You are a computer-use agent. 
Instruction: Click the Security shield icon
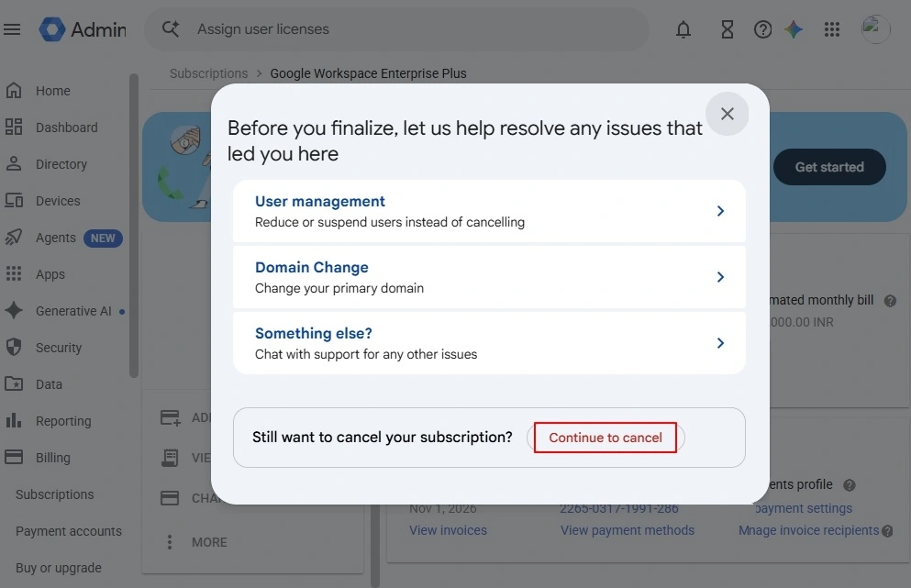tap(14, 347)
